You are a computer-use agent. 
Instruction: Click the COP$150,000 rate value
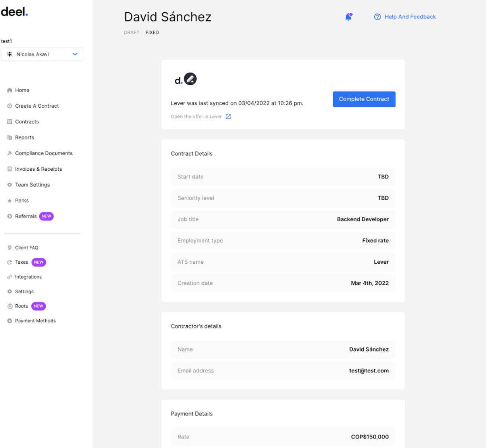click(370, 437)
